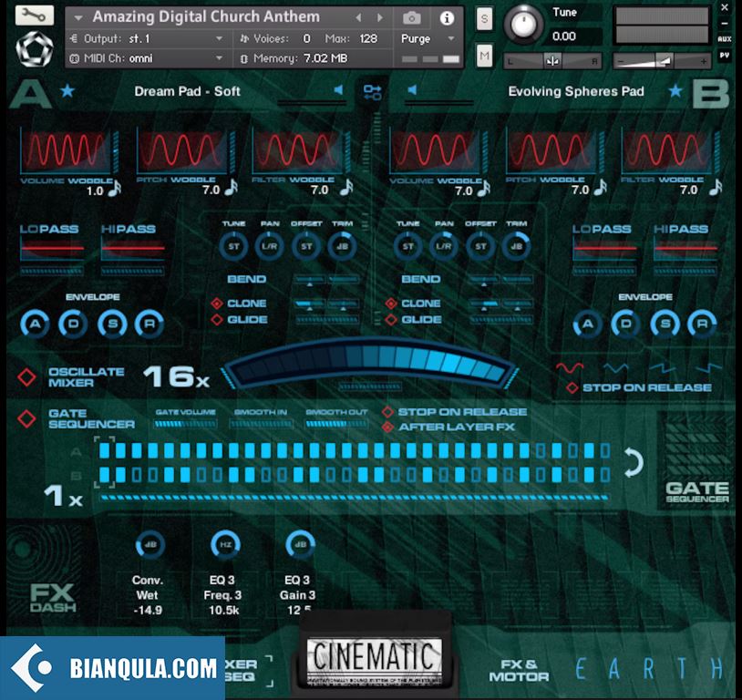The width and height of the screenshot is (742, 700).
Task: Click the layer A LoPass filter display
Action: click(x=52, y=249)
